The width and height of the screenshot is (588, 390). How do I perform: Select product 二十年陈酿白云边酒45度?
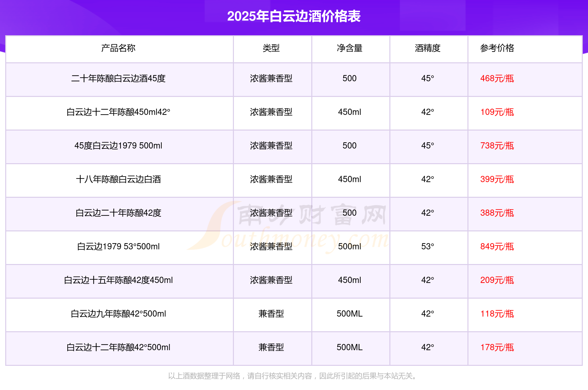click(x=118, y=78)
